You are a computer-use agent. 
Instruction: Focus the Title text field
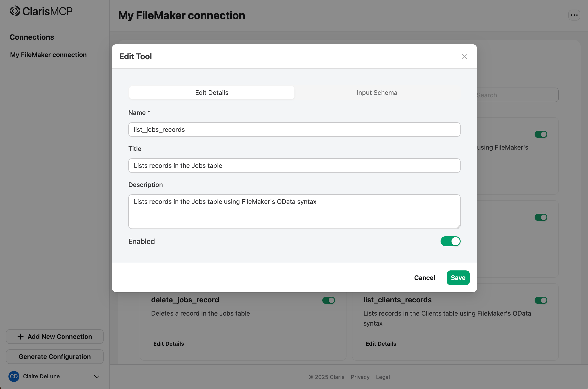coord(294,166)
